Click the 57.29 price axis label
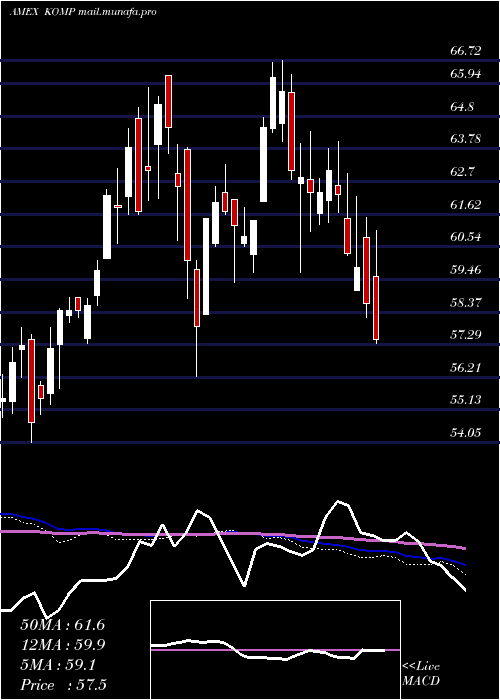Screen dimensions: 500x700 coord(466,335)
